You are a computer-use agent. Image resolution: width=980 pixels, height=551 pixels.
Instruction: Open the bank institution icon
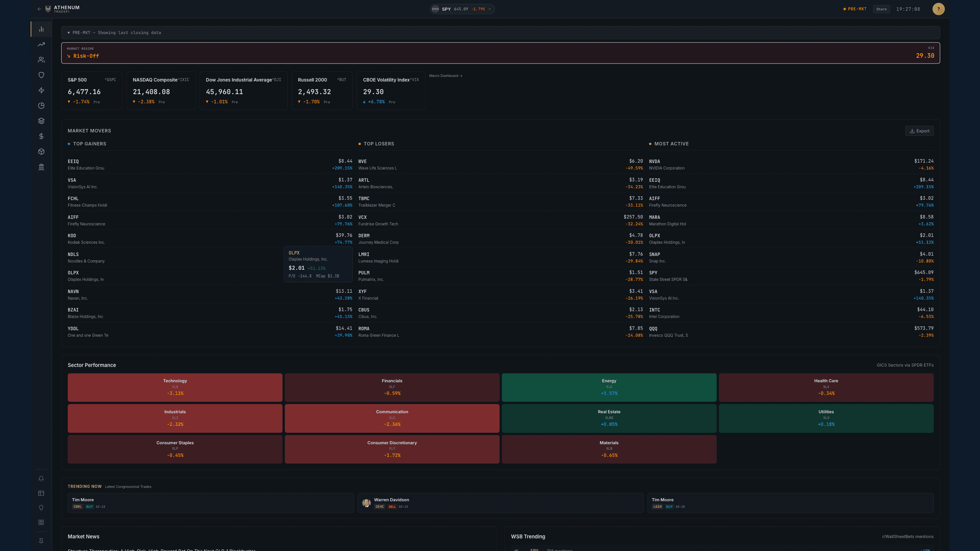pyautogui.click(x=41, y=167)
